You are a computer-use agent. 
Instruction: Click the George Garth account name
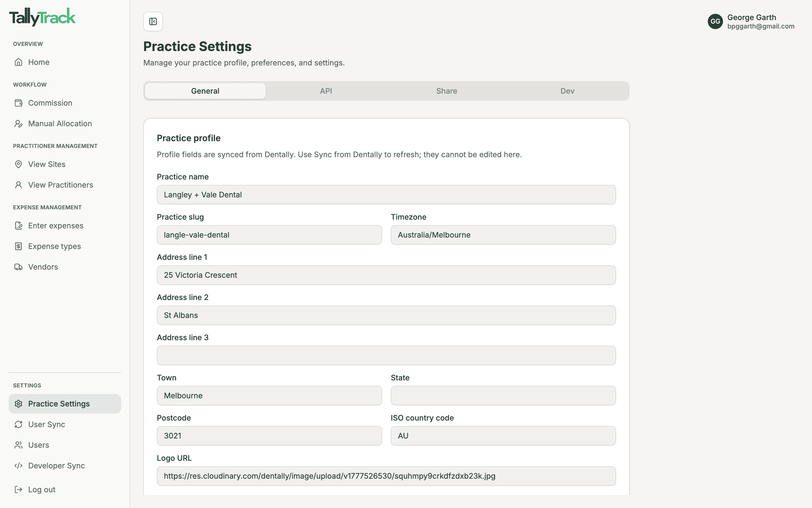[x=751, y=17]
